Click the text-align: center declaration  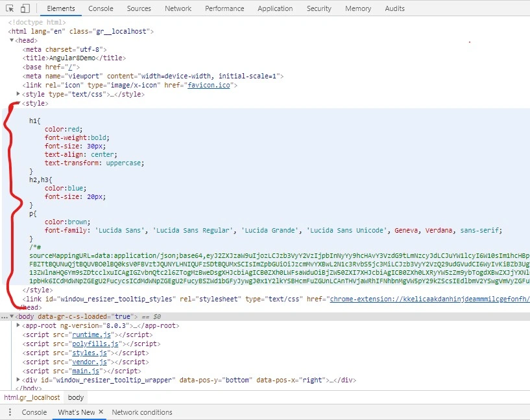tap(81, 155)
